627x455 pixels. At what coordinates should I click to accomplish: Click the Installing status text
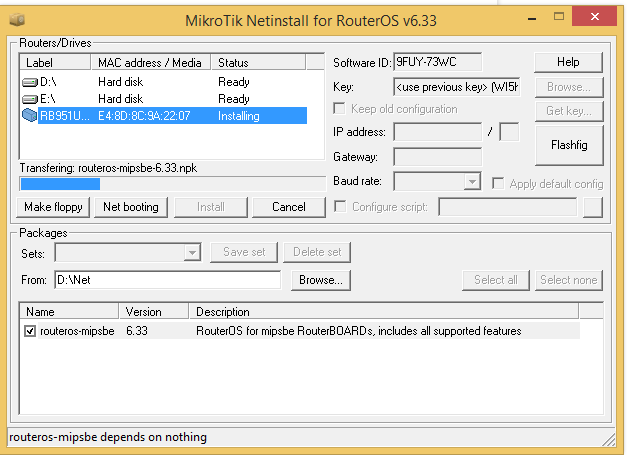tap(239, 116)
